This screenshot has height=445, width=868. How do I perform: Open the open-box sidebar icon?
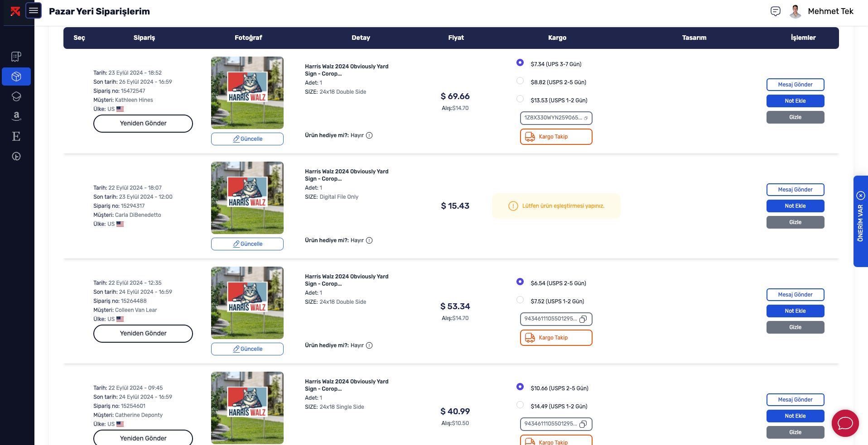[16, 96]
